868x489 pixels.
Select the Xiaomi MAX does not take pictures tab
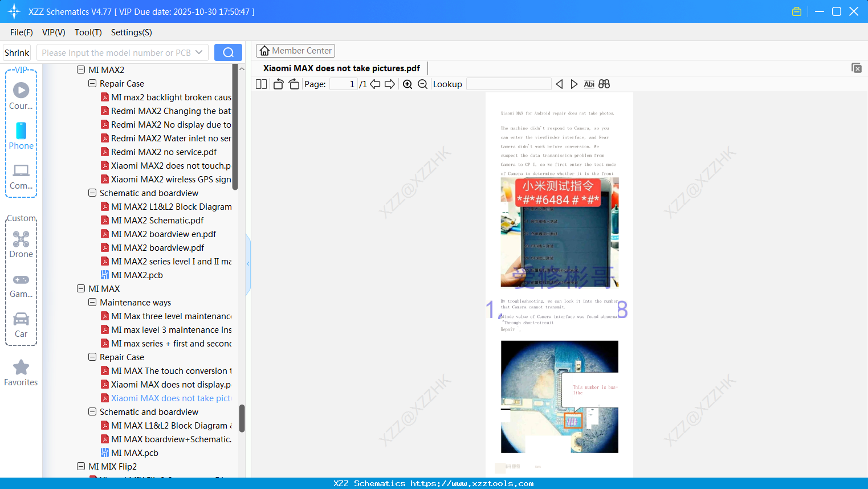coord(341,68)
